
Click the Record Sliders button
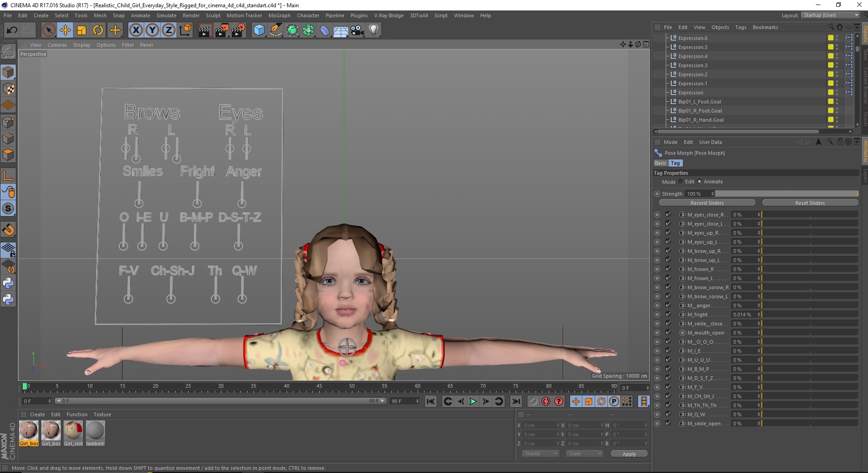tap(707, 203)
